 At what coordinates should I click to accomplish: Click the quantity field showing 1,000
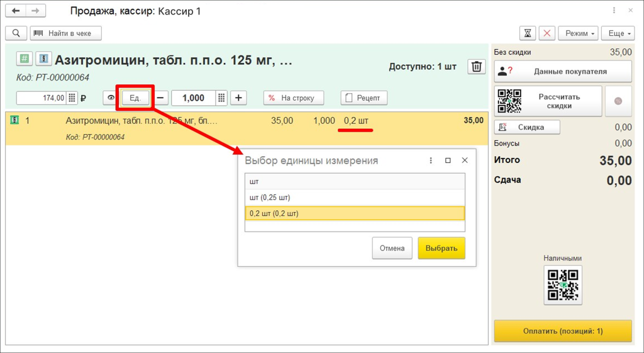(192, 98)
